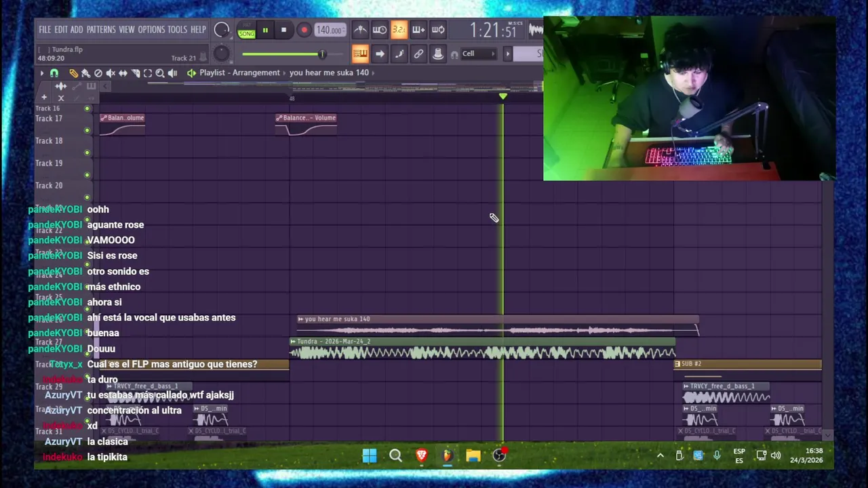Viewport: 868px width, 488px height.
Task: Select the Track 20 header
Action: (x=64, y=191)
